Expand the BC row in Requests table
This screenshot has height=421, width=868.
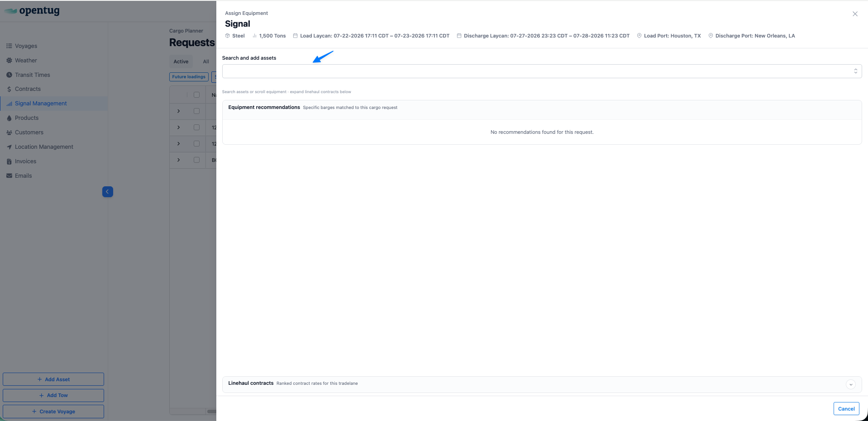click(x=179, y=160)
